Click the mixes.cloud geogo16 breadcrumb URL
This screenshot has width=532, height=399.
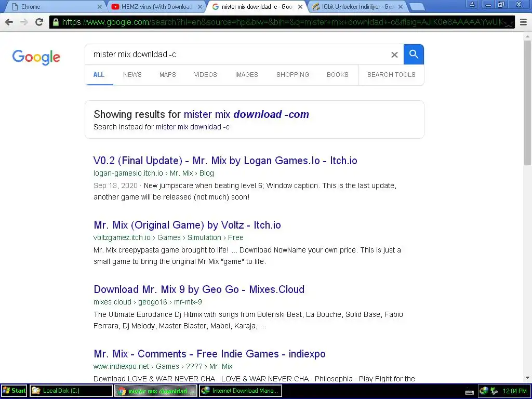(148, 302)
